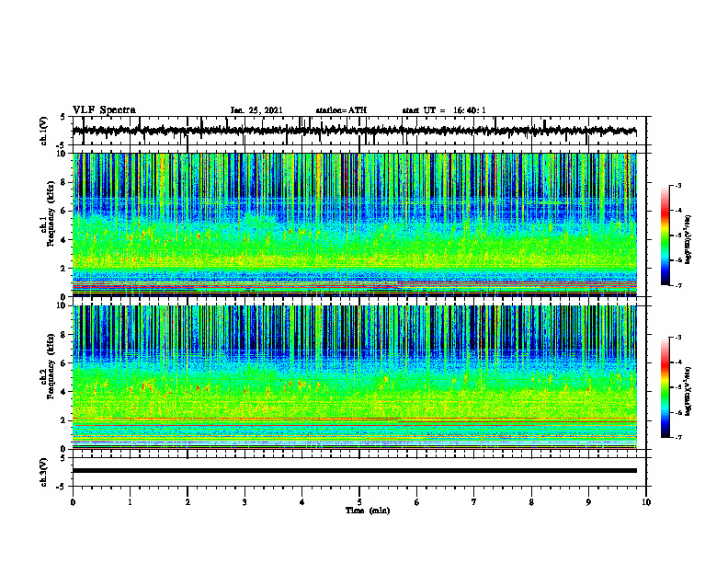Click the "-7" label on ch.2 colorbar

coord(677,437)
